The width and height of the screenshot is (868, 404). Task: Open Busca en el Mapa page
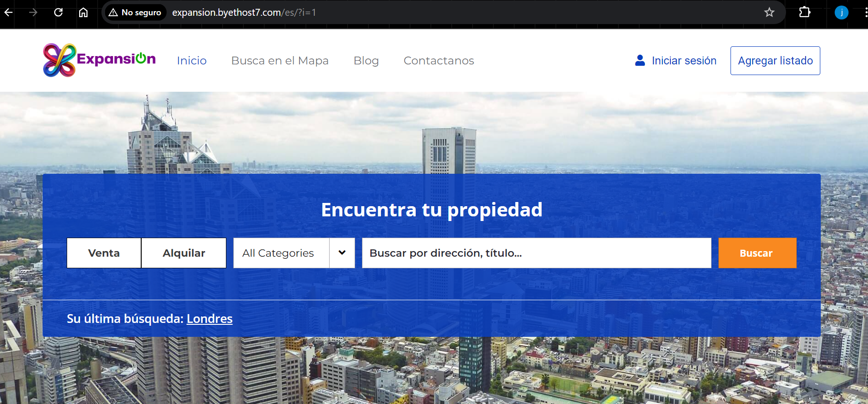(x=280, y=61)
